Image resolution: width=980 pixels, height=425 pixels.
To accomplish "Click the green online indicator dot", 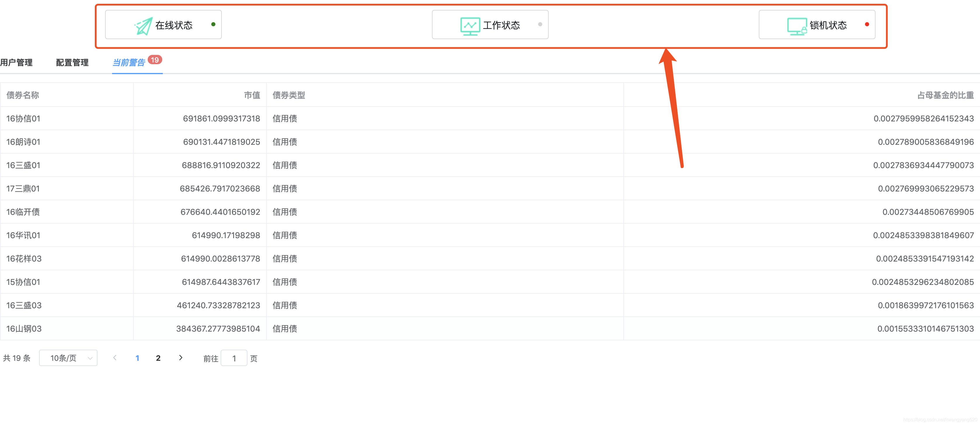I will [x=213, y=24].
